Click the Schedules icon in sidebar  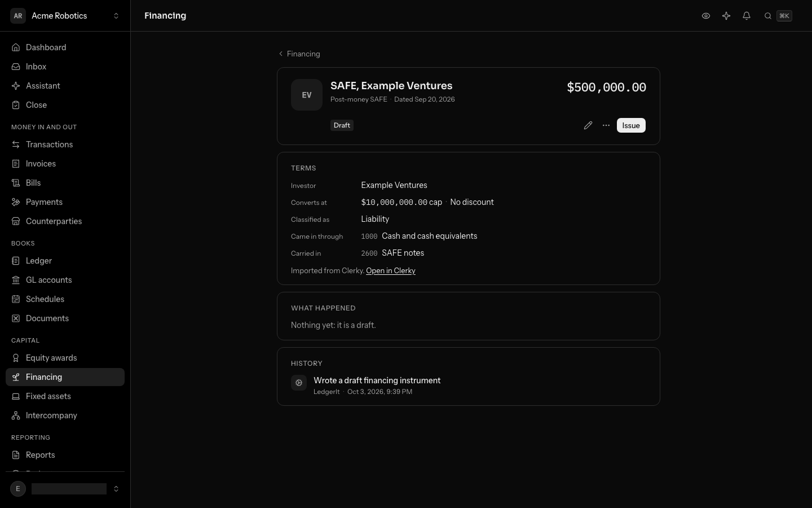click(16, 299)
